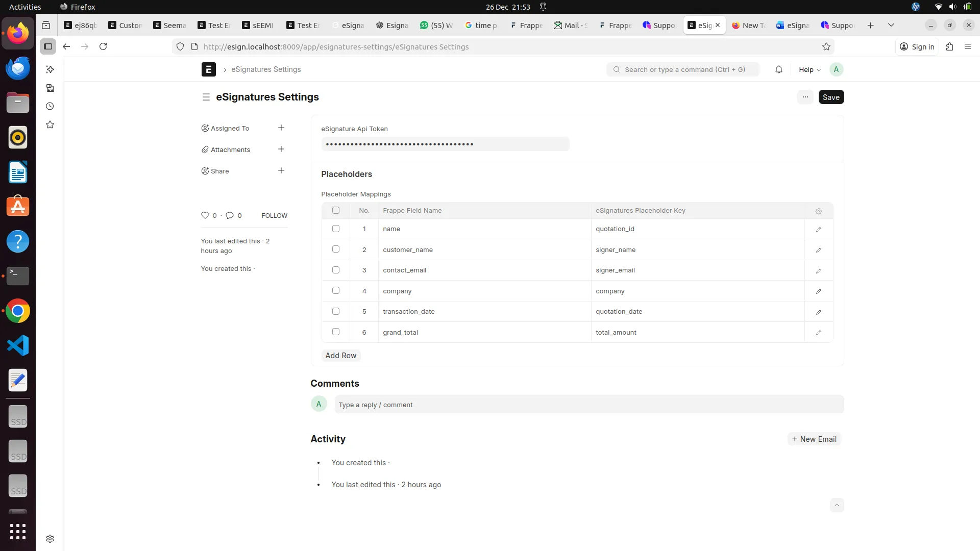Screen dimensions: 980x551
Task: Bookmark page with star icon in URL bar
Action: pyautogui.click(x=826, y=47)
